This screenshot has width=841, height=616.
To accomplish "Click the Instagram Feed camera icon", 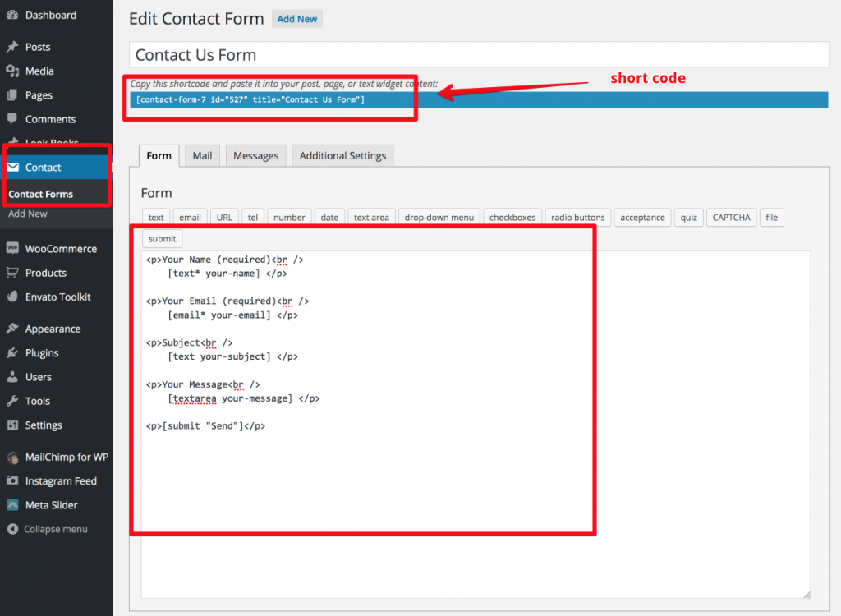I will (x=12, y=481).
